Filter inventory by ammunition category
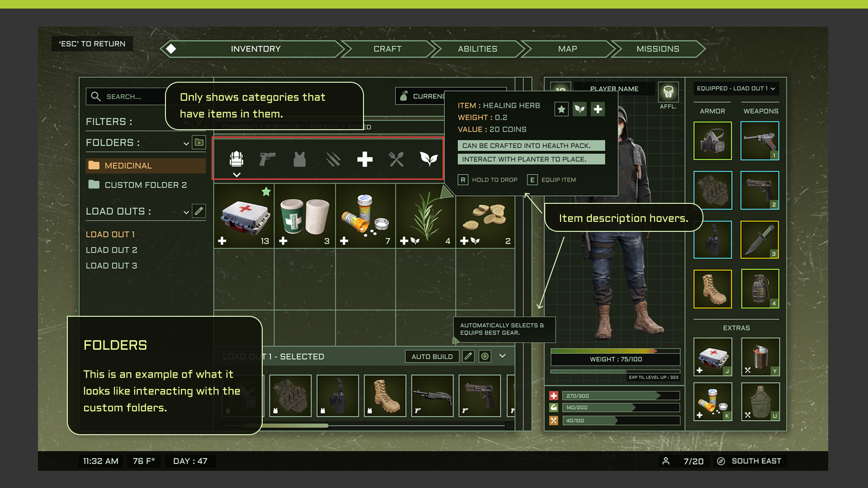This screenshot has height=488, width=868. [333, 159]
